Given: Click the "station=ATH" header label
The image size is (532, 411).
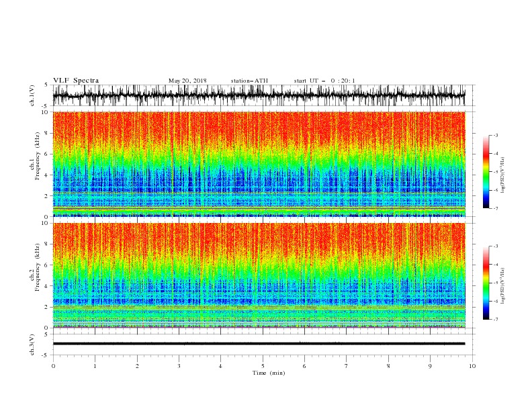Looking at the screenshot, I should [249, 81].
